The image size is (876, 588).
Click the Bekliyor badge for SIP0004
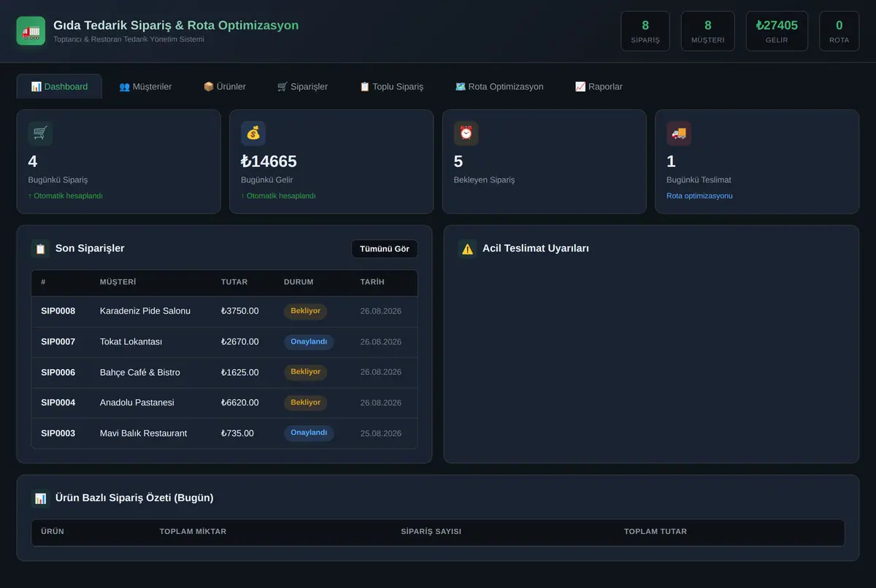(x=305, y=403)
